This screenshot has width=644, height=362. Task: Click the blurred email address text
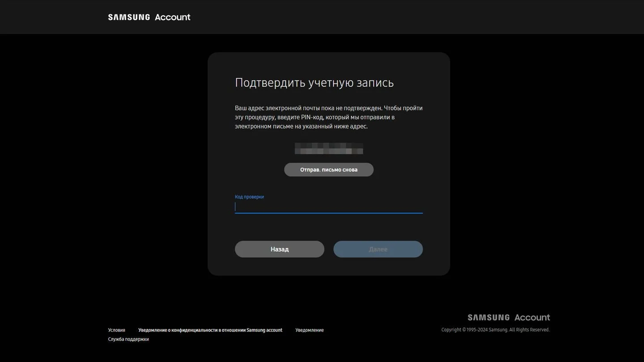[329, 148]
